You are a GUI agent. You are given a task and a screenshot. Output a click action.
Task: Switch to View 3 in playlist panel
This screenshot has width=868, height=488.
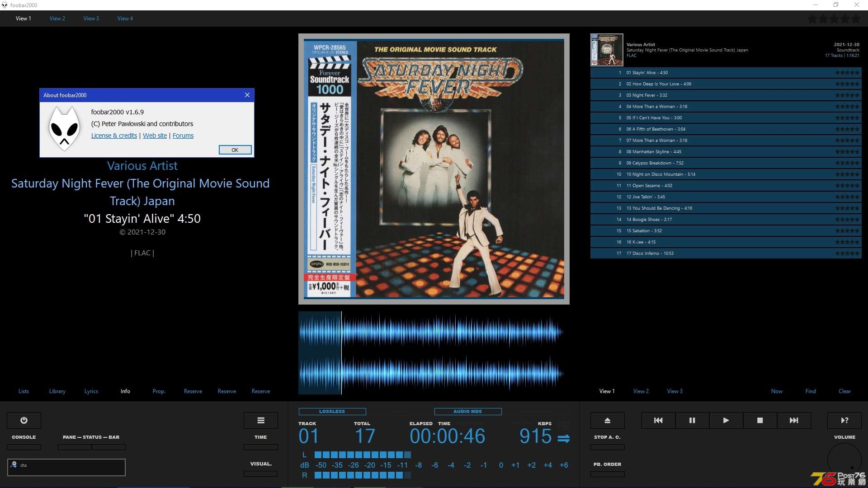pyautogui.click(x=675, y=391)
